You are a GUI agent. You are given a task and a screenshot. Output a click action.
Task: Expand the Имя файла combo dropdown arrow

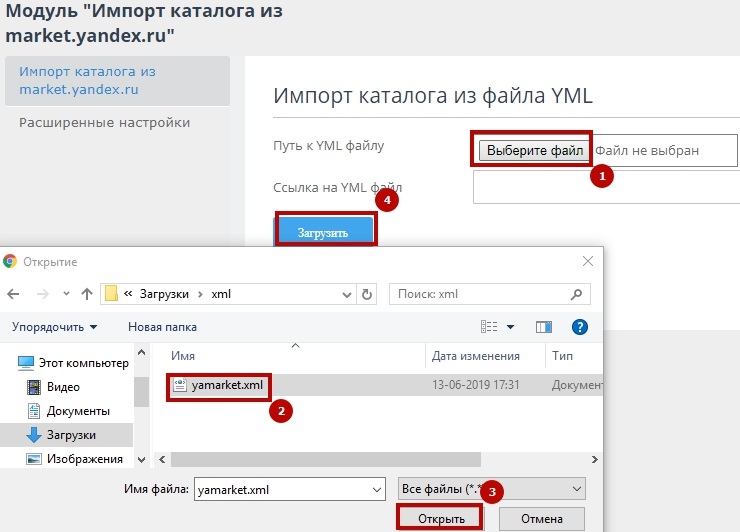pos(377,490)
